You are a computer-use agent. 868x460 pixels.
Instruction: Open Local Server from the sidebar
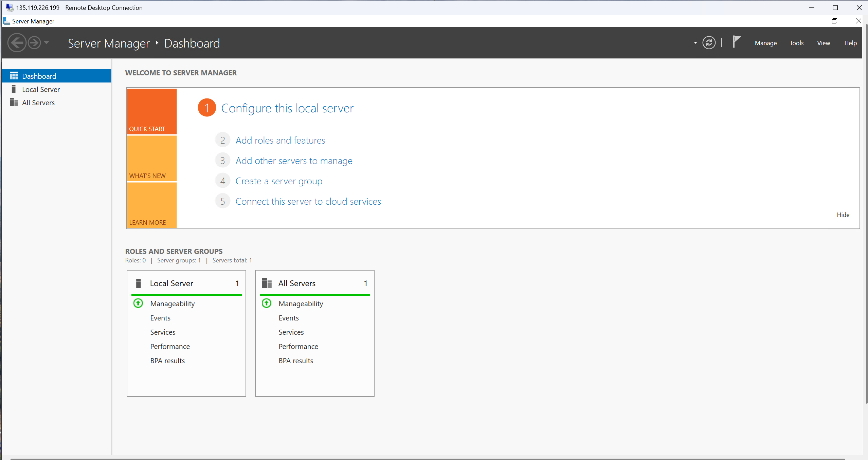pyautogui.click(x=41, y=89)
